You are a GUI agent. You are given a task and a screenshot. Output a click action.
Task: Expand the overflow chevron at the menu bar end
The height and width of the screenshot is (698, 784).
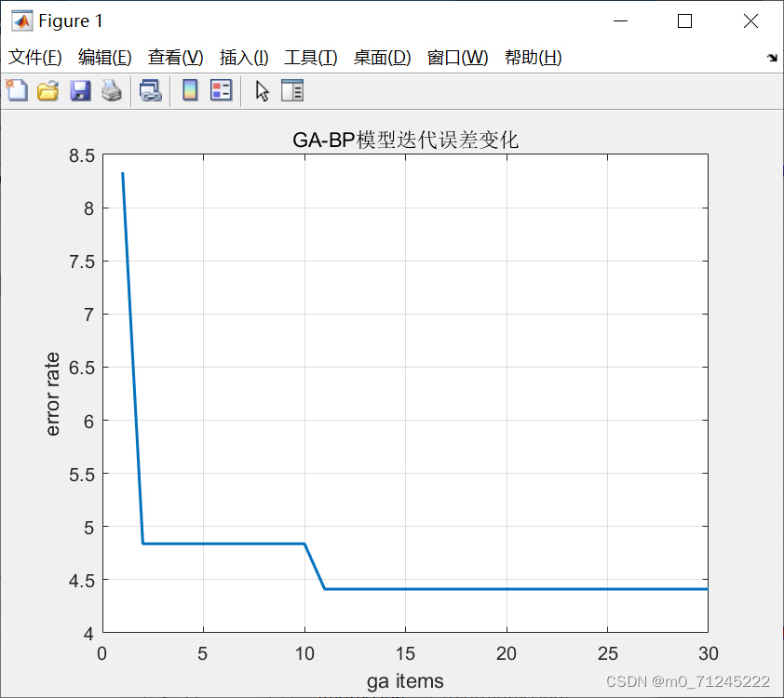click(772, 58)
